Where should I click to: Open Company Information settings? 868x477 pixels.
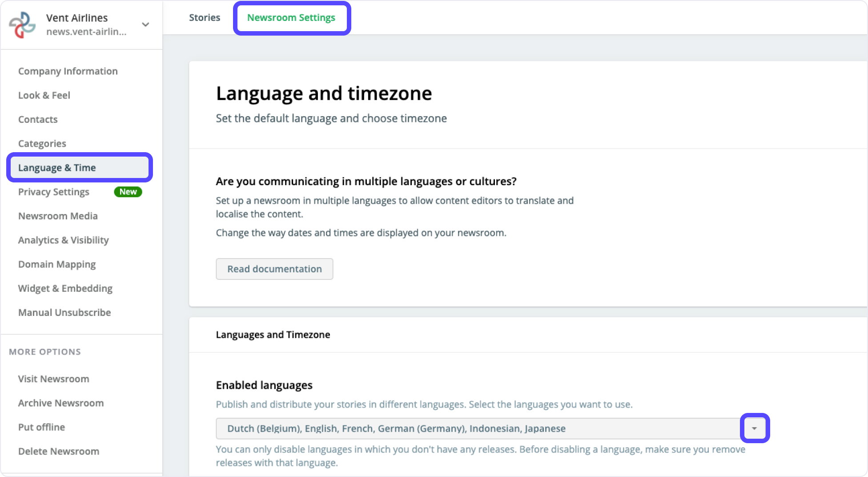pos(68,71)
